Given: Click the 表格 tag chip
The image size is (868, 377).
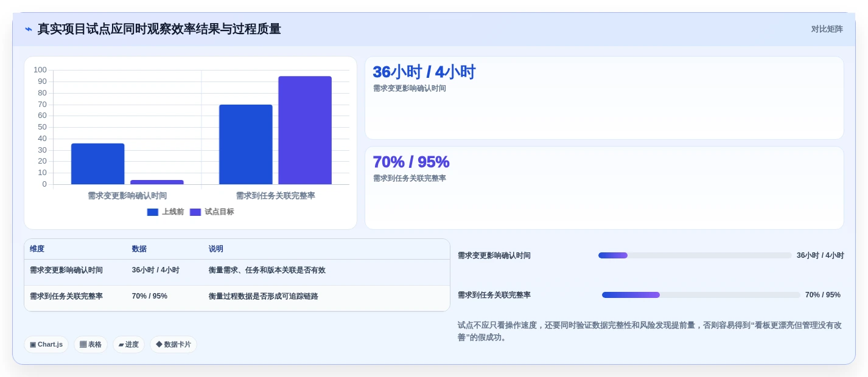Looking at the screenshot, I should click(x=91, y=345).
